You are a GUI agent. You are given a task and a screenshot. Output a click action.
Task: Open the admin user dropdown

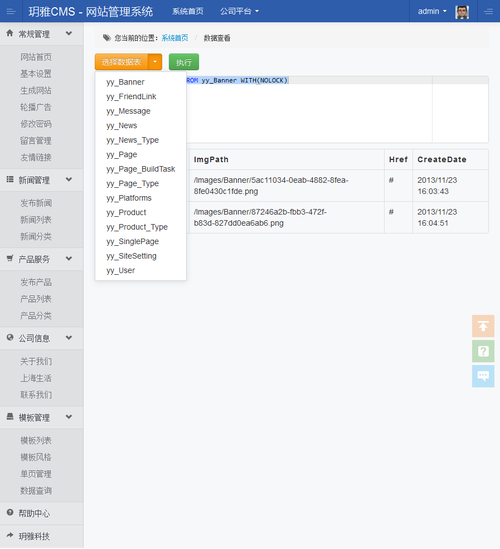(x=432, y=11)
